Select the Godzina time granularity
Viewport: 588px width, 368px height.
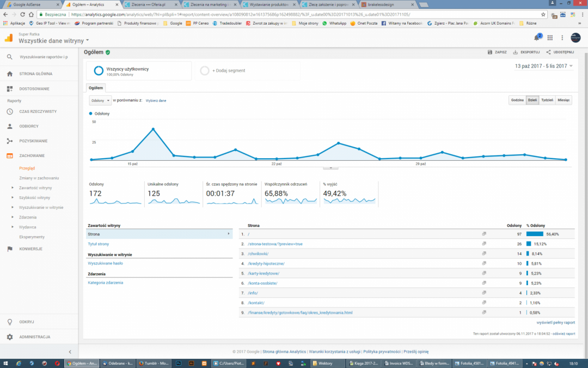[517, 100]
